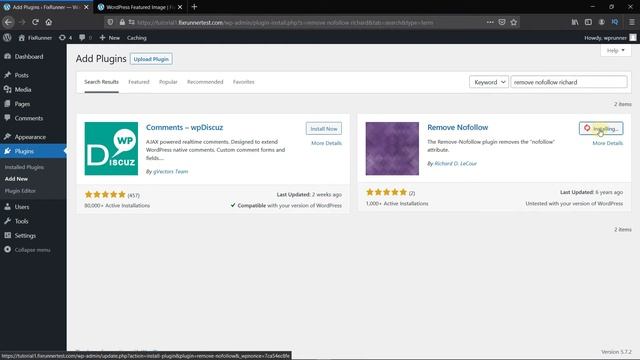Click the Upload Plugin button
Viewport: 640px width, 360px height.
151,59
